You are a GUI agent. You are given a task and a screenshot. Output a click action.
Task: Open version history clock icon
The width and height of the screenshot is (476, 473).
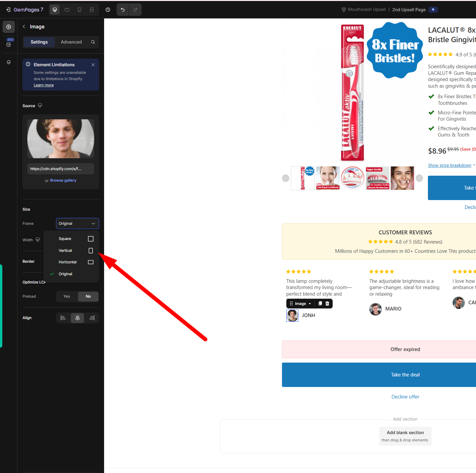(x=108, y=10)
